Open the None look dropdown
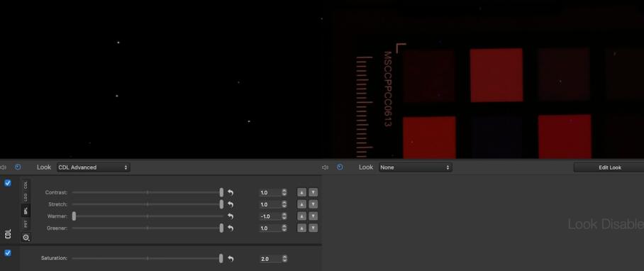This screenshot has width=644, height=271. pos(415,167)
